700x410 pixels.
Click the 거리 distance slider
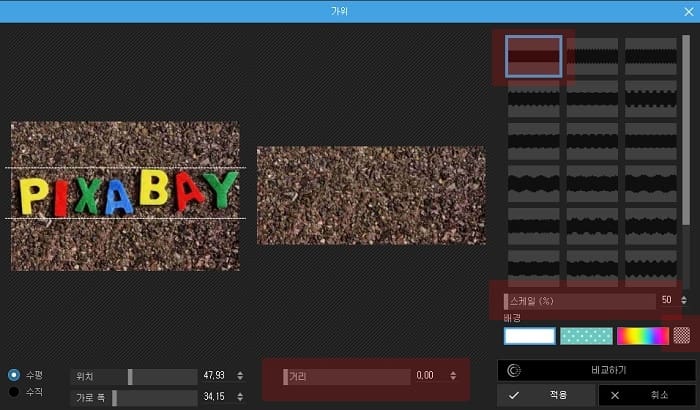coord(346,377)
